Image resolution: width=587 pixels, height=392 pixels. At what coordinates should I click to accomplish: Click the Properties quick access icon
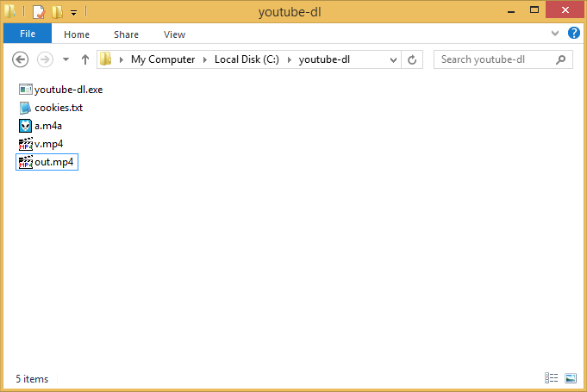click(x=39, y=12)
